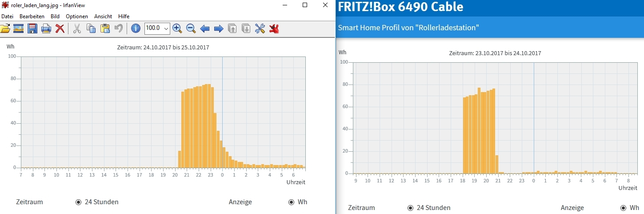Maximize the IrfanView window
This screenshot has width=644, height=214.
coord(305,5)
